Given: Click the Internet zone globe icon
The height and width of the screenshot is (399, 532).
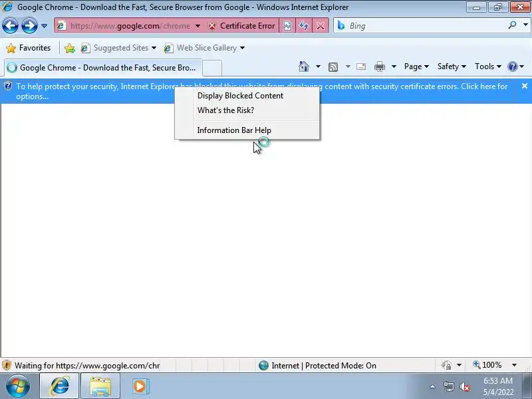Looking at the screenshot, I should click(x=263, y=365).
